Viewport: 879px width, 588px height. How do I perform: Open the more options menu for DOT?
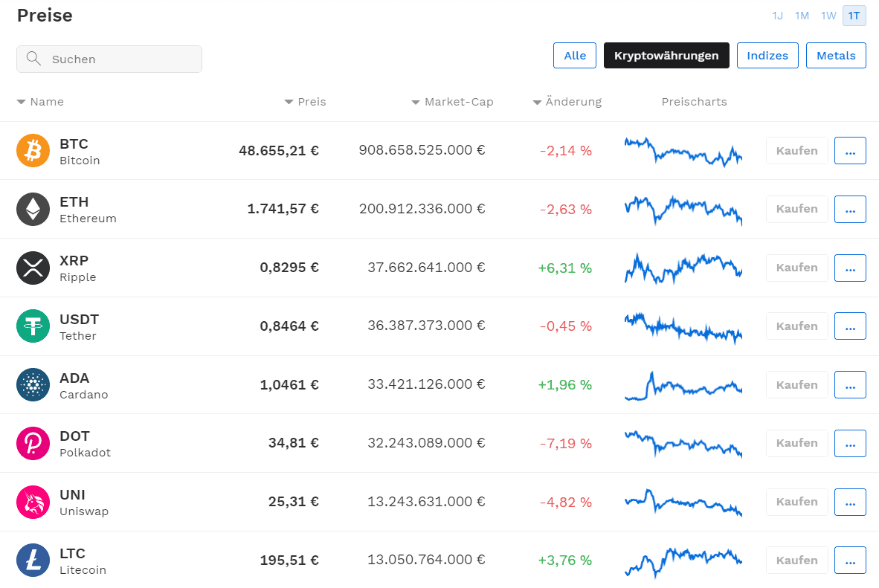point(850,443)
